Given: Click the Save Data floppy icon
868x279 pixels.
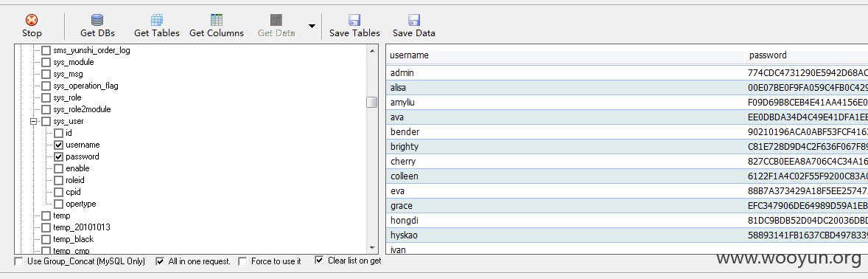Looking at the screenshot, I should click(x=414, y=20).
